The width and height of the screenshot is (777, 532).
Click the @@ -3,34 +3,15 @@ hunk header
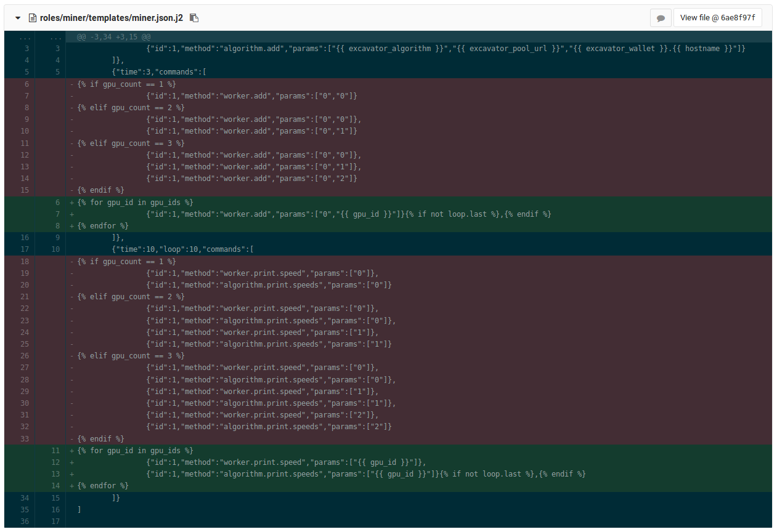click(113, 37)
